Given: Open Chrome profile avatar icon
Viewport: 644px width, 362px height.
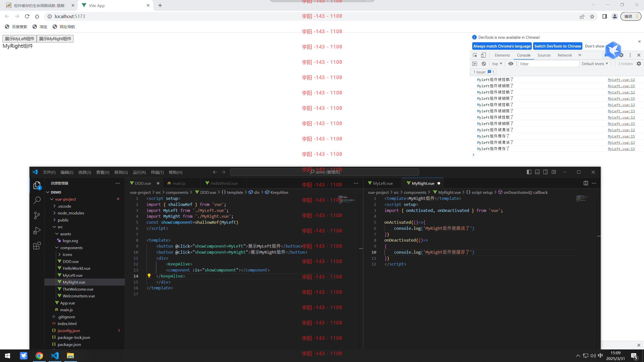Looking at the screenshot, I should pyautogui.click(x=615, y=16).
